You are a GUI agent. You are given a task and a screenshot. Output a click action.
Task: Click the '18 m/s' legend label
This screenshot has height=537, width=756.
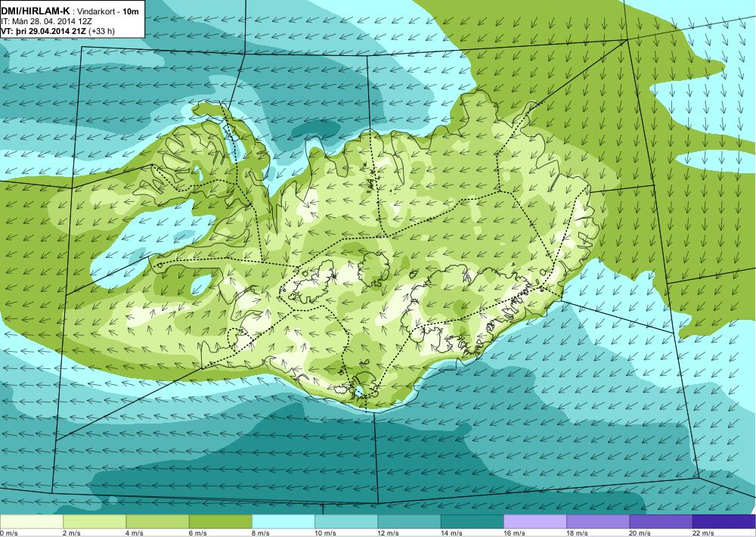point(577,533)
